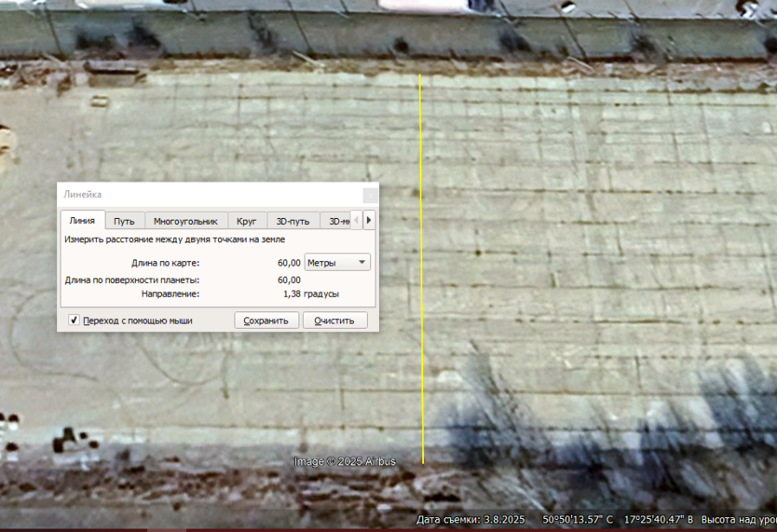Click the partially hidden 3D-мн tab
This screenshot has height=532, width=777.
339,221
